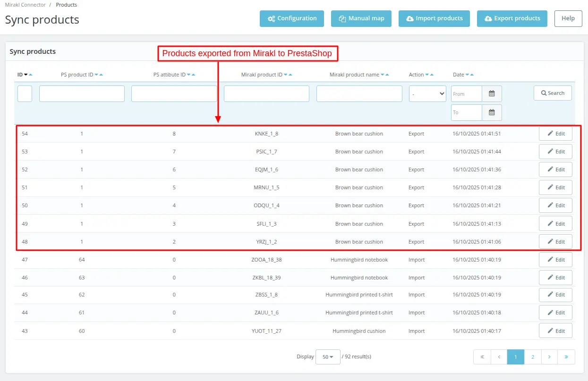Click Import products button
Image resolution: width=588 pixels, height=381 pixels.
click(x=434, y=18)
